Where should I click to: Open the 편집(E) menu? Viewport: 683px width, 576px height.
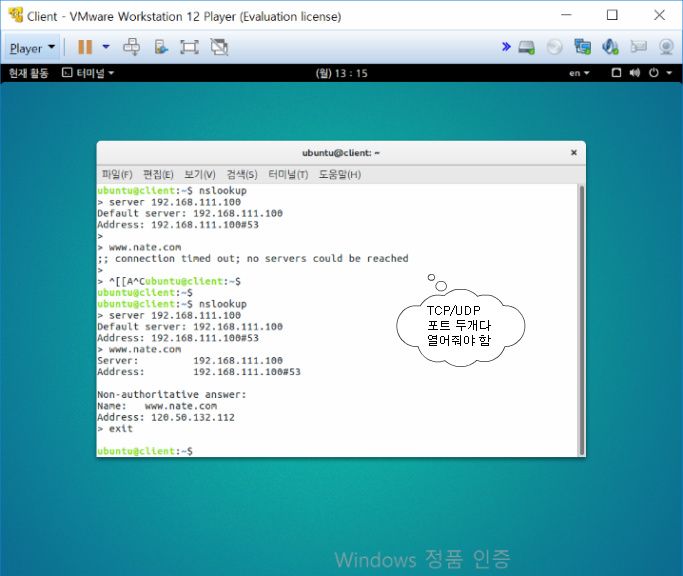(158, 174)
